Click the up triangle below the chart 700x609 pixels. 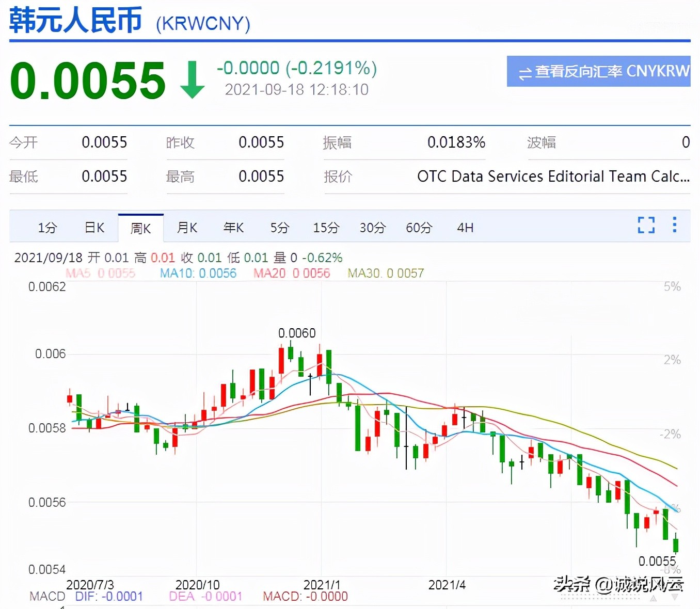point(654,599)
